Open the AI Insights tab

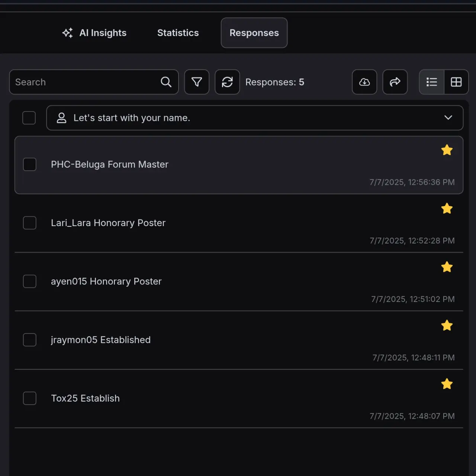(x=94, y=33)
